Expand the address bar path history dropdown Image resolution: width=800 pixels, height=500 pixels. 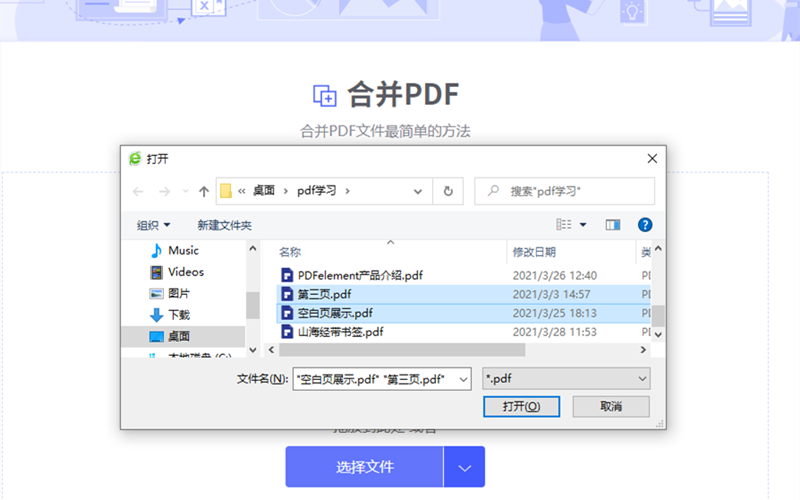[x=417, y=191]
